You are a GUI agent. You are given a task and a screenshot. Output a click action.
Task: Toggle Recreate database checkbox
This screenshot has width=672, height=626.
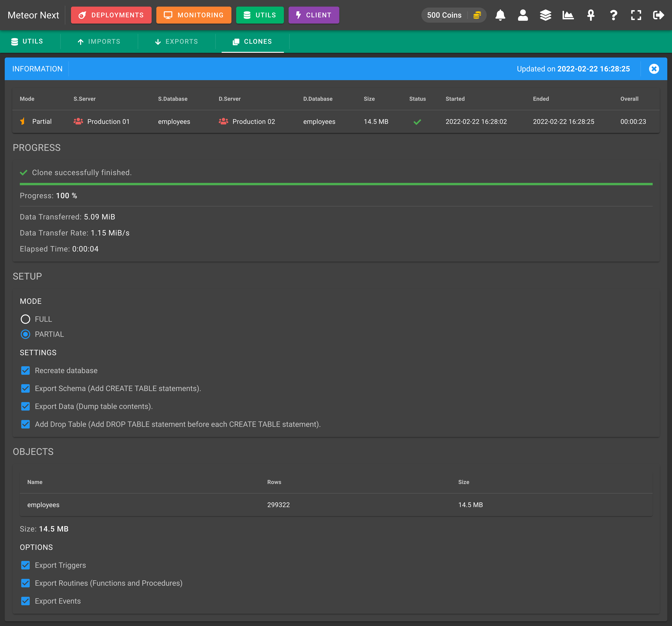(25, 371)
